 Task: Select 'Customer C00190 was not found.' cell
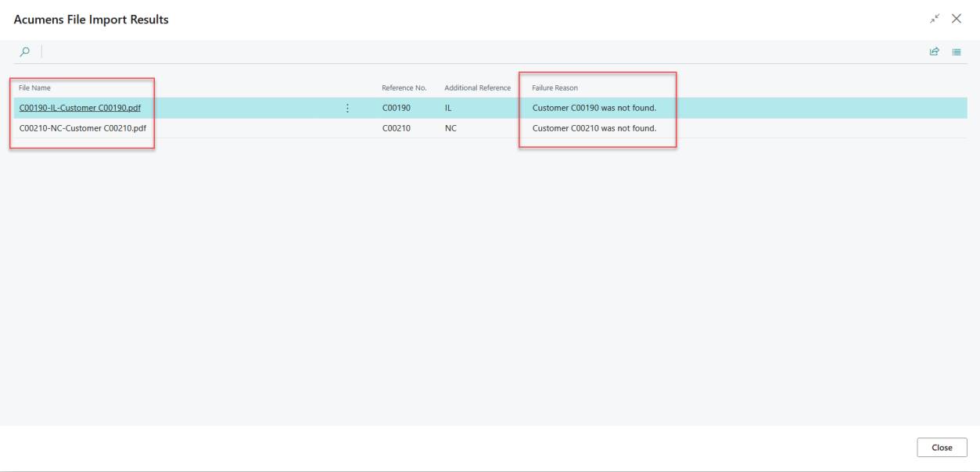[x=594, y=109]
